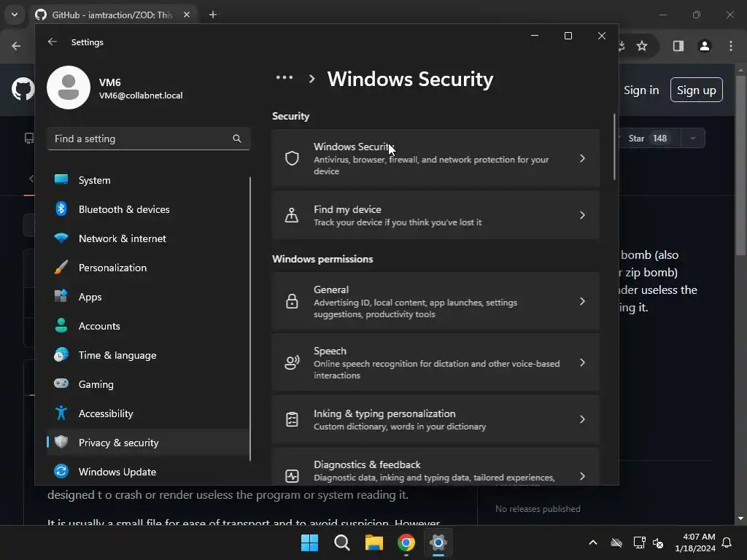Click the Apps icon in Settings sidebar
Viewport: 747px width, 560px height.
[61, 296]
